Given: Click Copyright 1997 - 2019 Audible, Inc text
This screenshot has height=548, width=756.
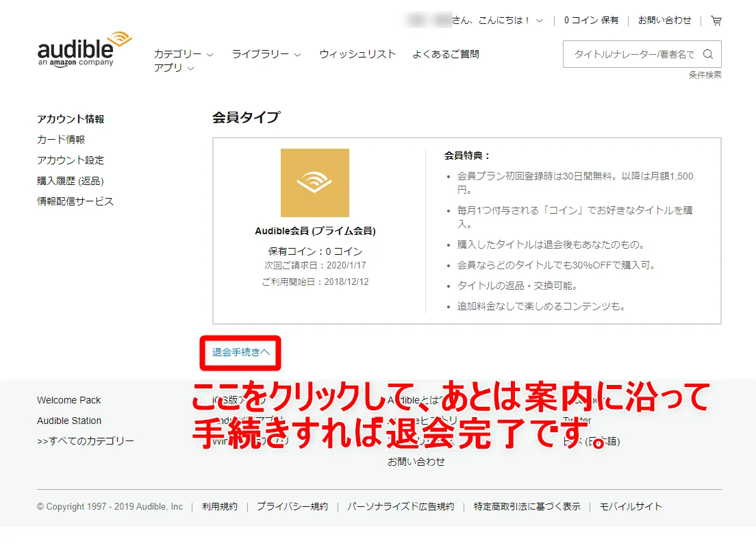Looking at the screenshot, I should [110, 506].
